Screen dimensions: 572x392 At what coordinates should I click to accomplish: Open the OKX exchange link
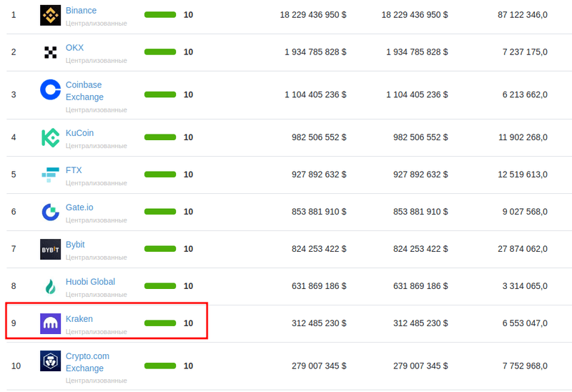pos(75,48)
